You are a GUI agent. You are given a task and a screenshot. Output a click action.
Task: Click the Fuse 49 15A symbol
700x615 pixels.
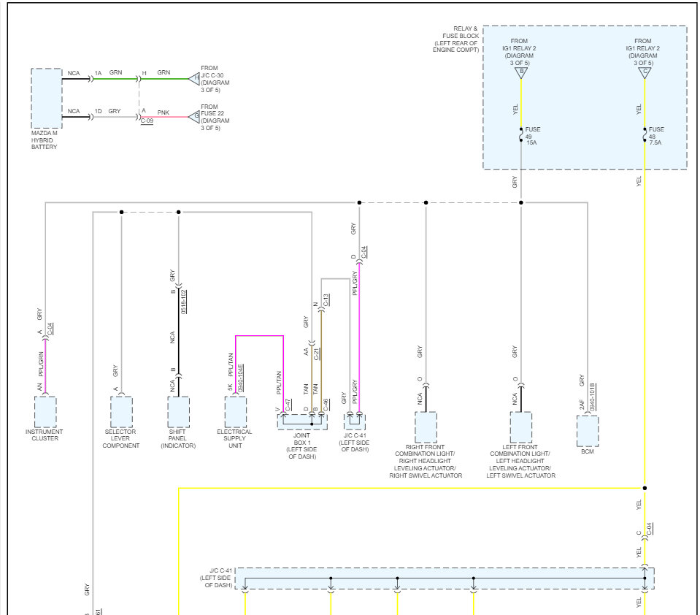(521, 135)
